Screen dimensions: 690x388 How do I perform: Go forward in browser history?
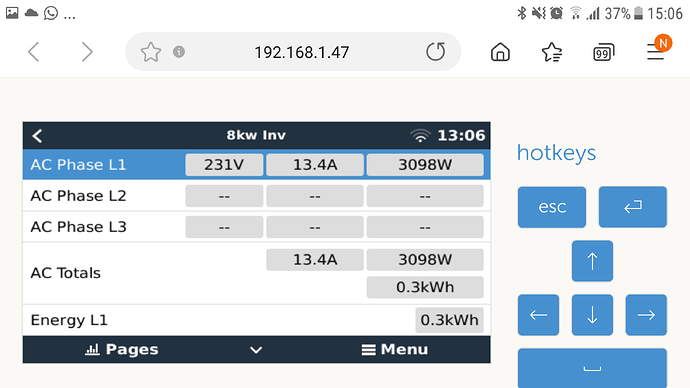[x=87, y=52]
